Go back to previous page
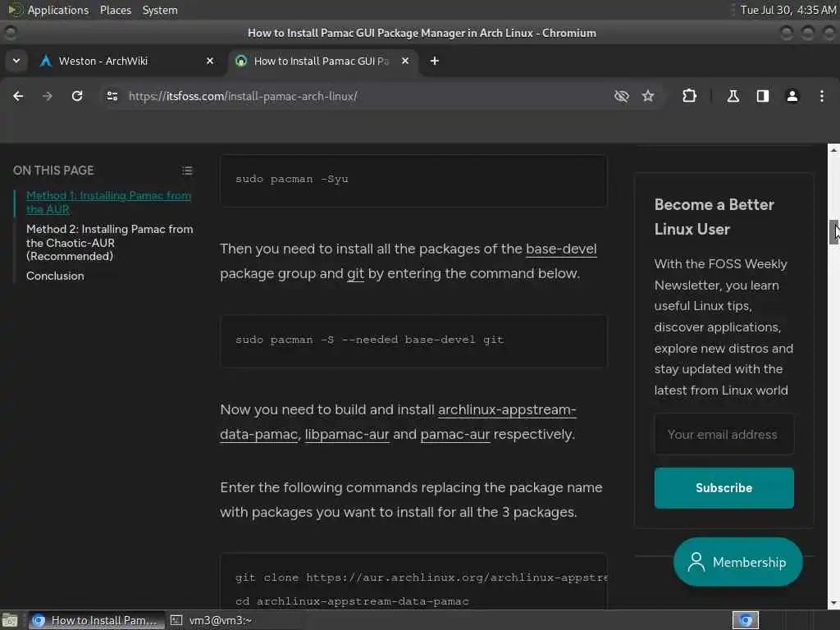Image resolution: width=840 pixels, height=630 pixels. [18, 96]
